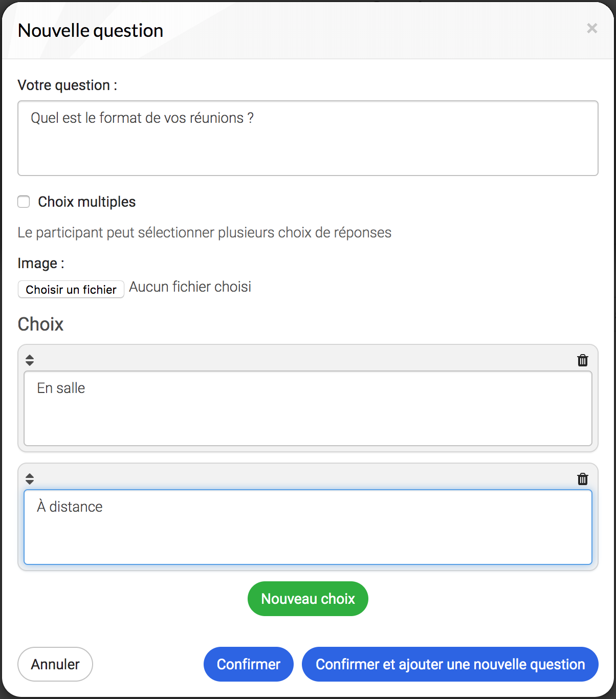Click the "Image :" label
The image size is (616, 699).
coord(41,263)
